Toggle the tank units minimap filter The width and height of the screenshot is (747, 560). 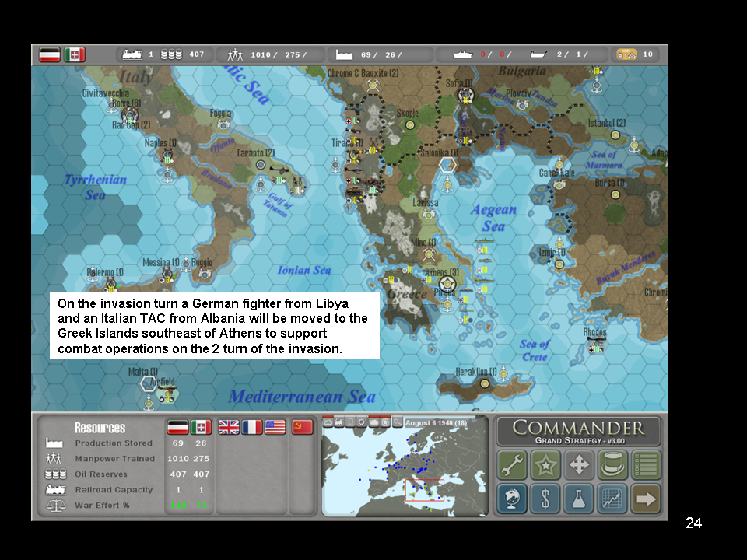click(x=373, y=422)
